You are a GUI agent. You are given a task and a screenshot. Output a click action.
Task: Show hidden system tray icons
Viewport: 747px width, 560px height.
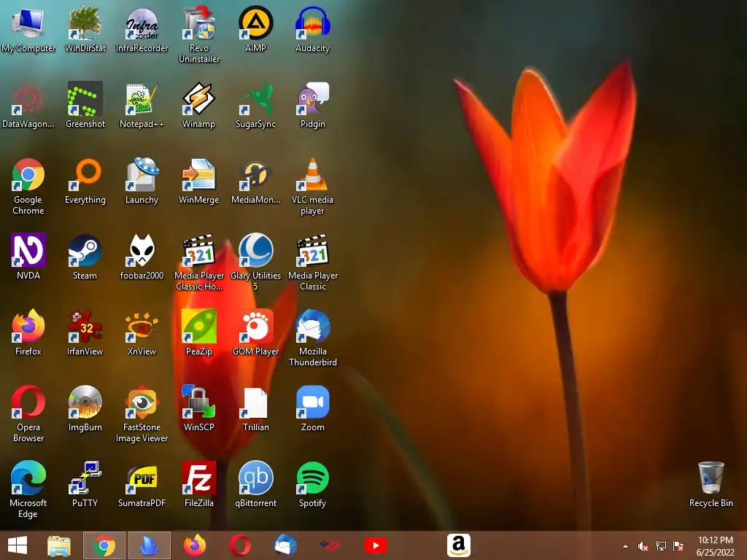[x=625, y=546]
